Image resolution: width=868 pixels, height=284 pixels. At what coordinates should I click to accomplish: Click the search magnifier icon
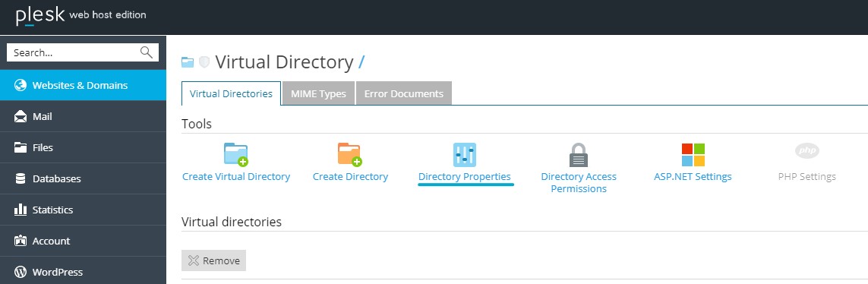[146, 52]
